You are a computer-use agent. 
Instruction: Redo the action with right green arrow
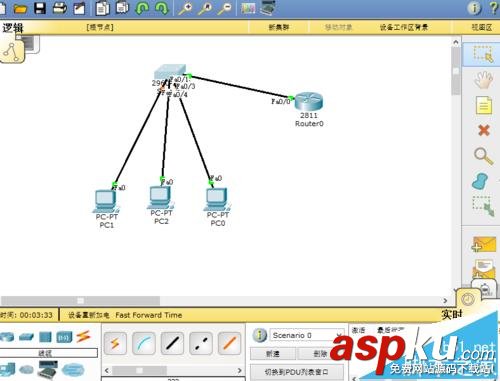tap(162, 8)
